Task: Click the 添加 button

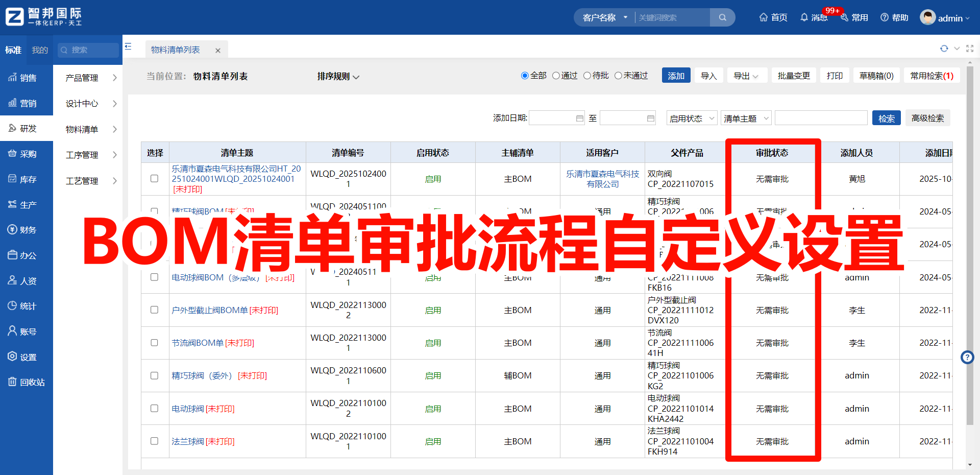Action: coord(675,75)
